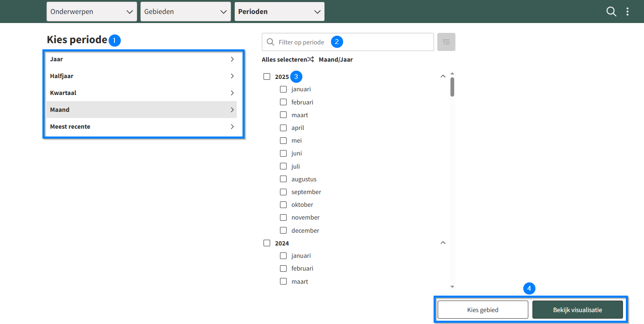Check augustus 2025 checkbox
This screenshot has width=644, height=324.
pyautogui.click(x=283, y=179)
